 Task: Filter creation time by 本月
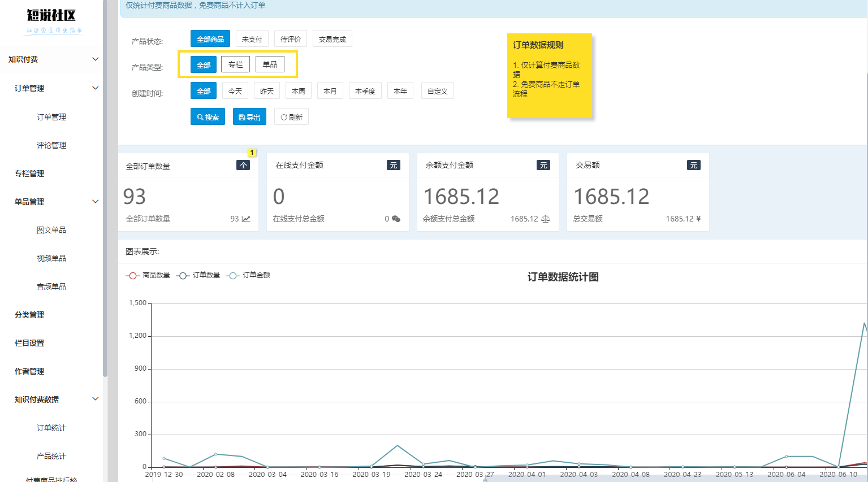click(330, 91)
